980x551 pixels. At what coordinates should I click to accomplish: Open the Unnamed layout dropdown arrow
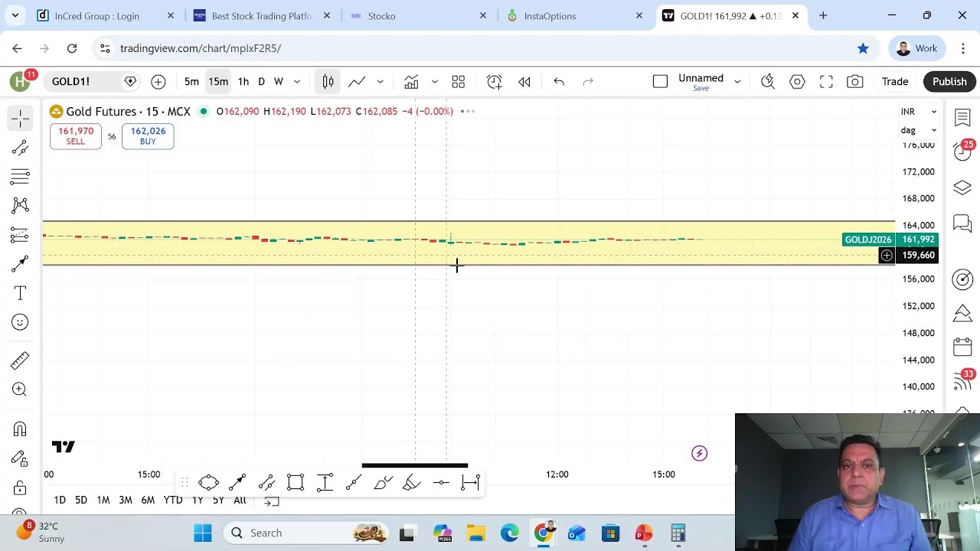(737, 82)
